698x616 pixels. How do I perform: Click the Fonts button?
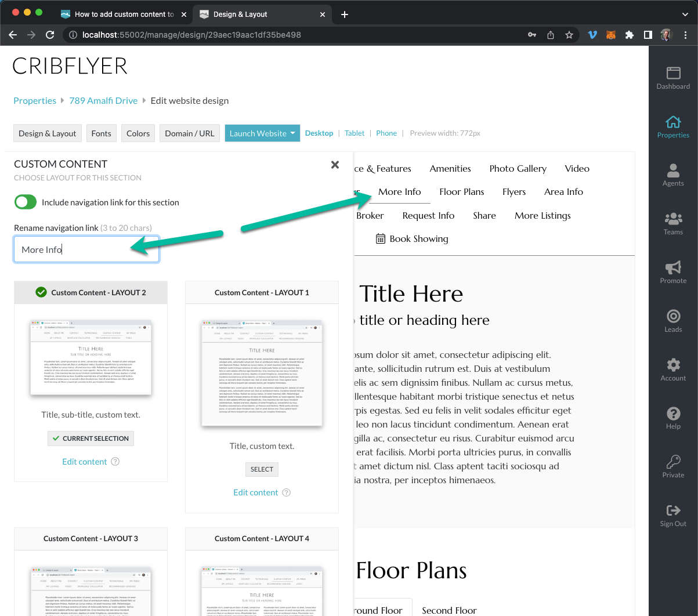tap(101, 133)
